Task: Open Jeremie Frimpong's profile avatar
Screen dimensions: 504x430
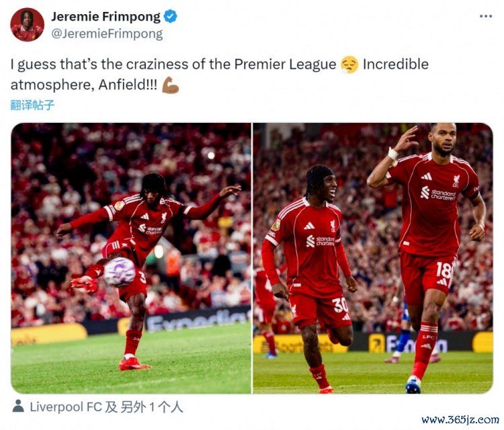Action: (27, 25)
